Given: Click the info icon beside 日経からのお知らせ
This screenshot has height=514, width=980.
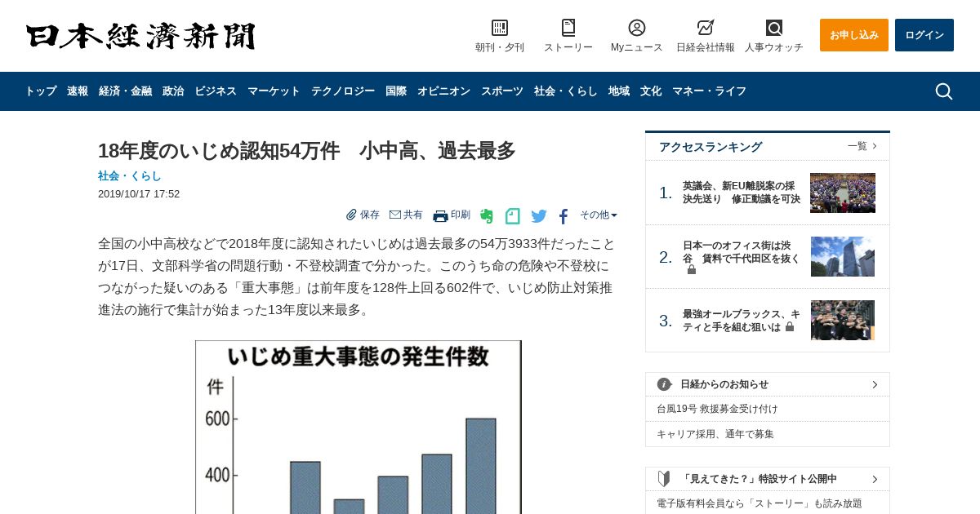Looking at the screenshot, I should click(x=665, y=384).
